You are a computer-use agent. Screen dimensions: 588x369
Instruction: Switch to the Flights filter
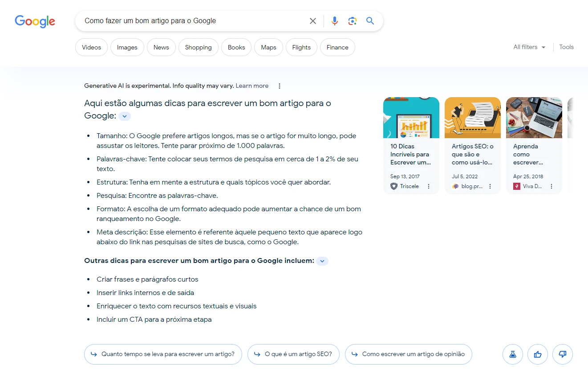[301, 47]
